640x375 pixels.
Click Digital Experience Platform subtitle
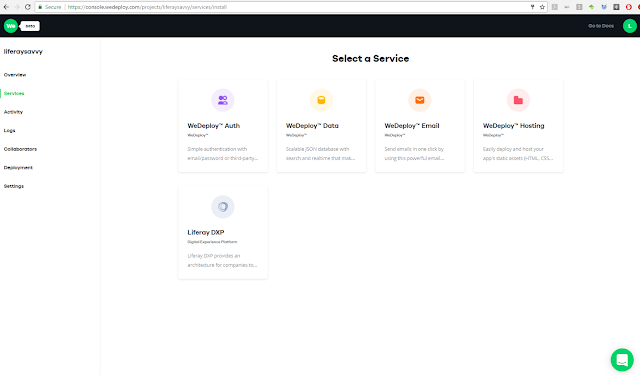(212, 242)
